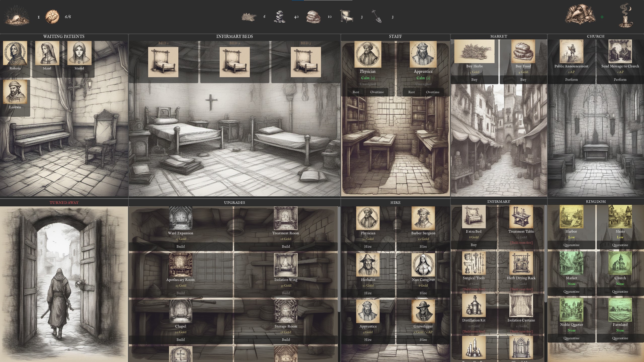This screenshot has width=644, height=362.
Task: Click the Treatment Room upgrade thumbnail
Action: click(x=286, y=218)
